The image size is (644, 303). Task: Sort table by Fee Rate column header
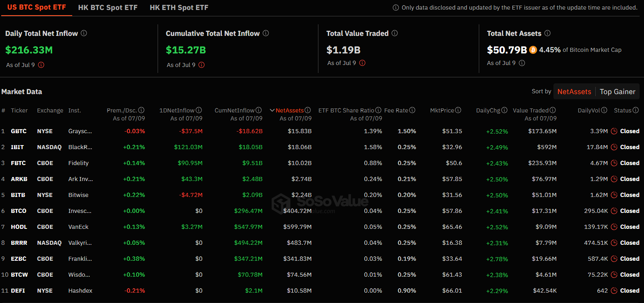pyautogui.click(x=396, y=110)
